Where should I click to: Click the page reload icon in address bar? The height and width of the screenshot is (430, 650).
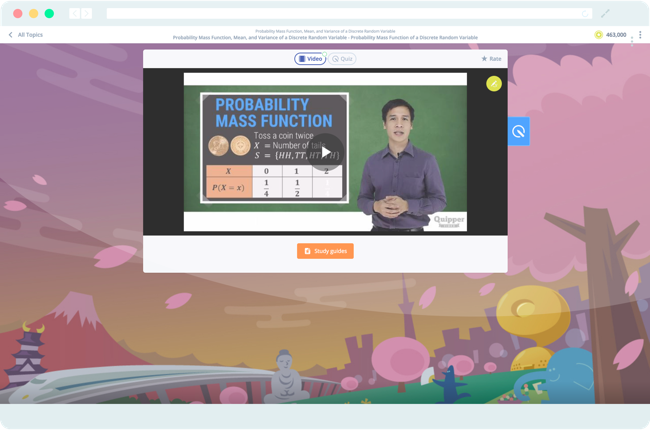[x=585, y=14]
